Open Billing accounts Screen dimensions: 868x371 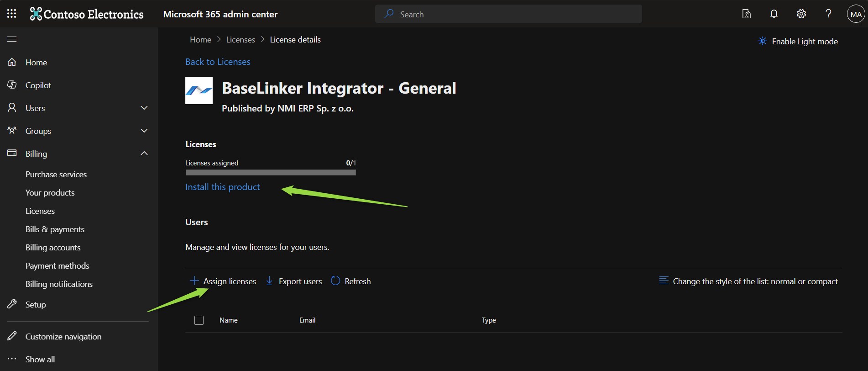53,248
